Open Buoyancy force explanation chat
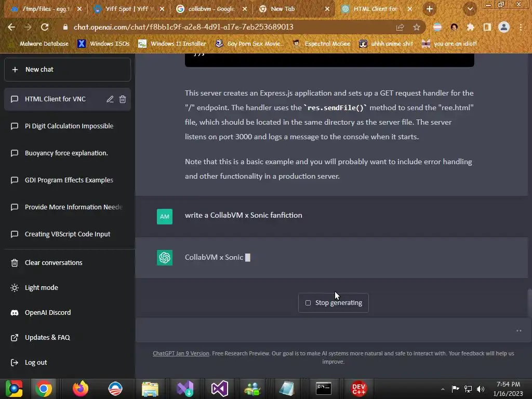The image size is (532, 399). pyautogui.click(x=68, y=153)
